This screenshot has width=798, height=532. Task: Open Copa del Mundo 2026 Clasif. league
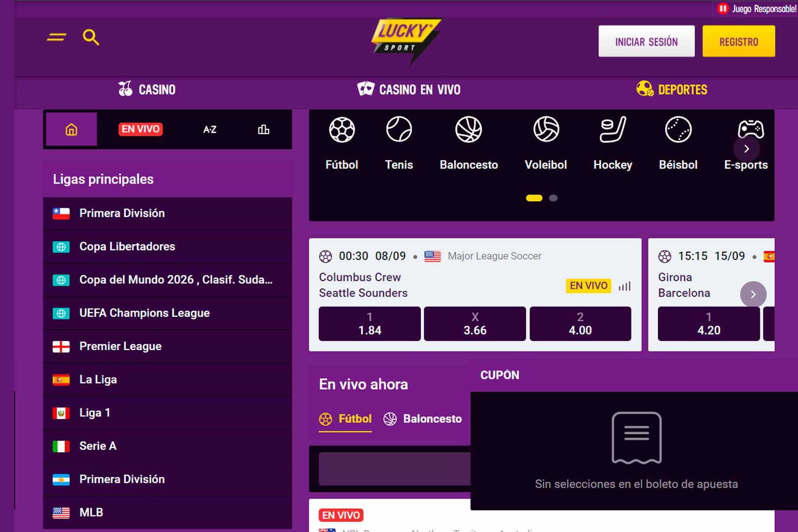click(168, 280)
